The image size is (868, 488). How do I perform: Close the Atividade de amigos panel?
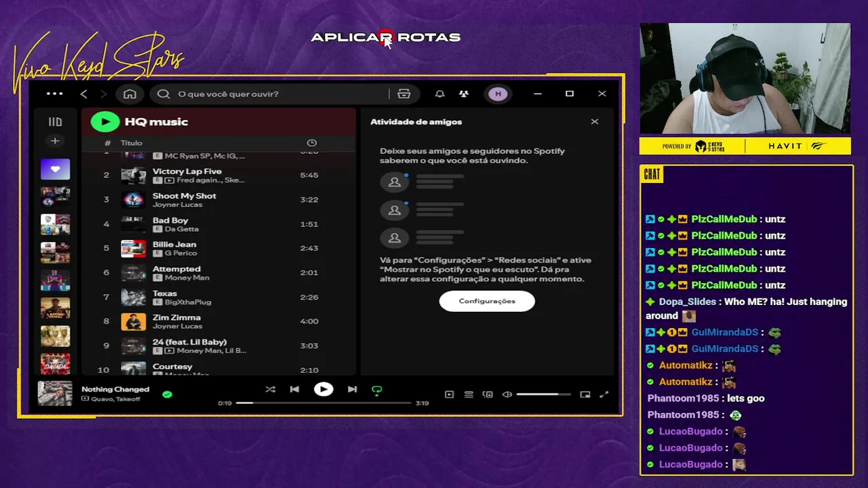click(x=595, y=122)
